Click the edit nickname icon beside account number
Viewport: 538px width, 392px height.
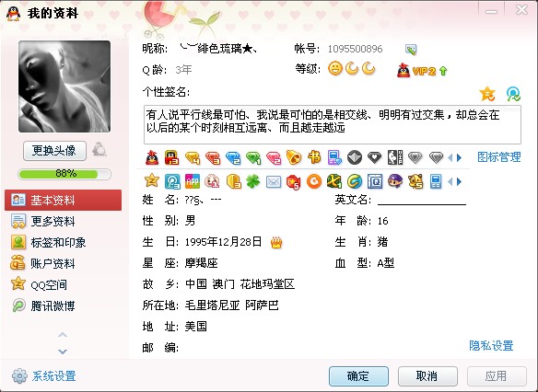pos(411,50)
